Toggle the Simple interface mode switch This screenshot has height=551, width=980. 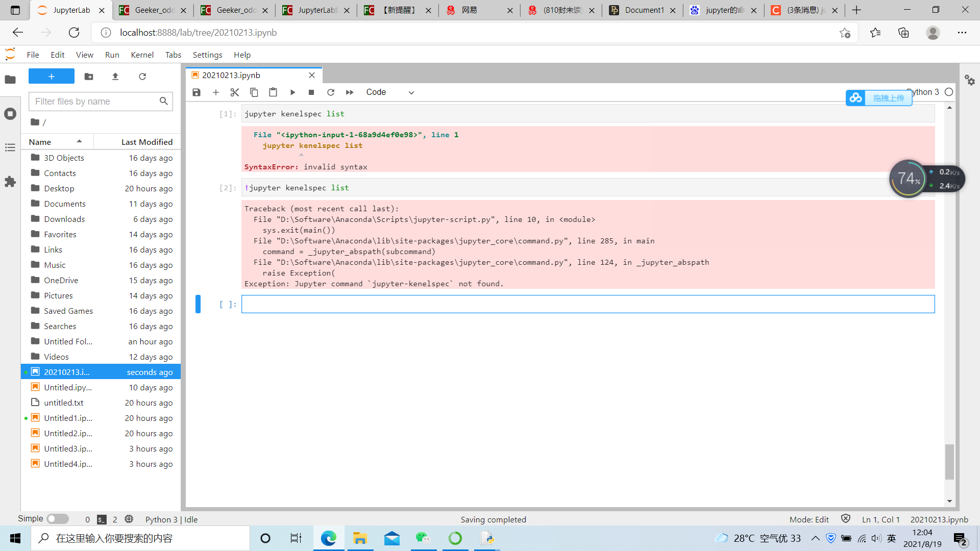tap(58, 519)
